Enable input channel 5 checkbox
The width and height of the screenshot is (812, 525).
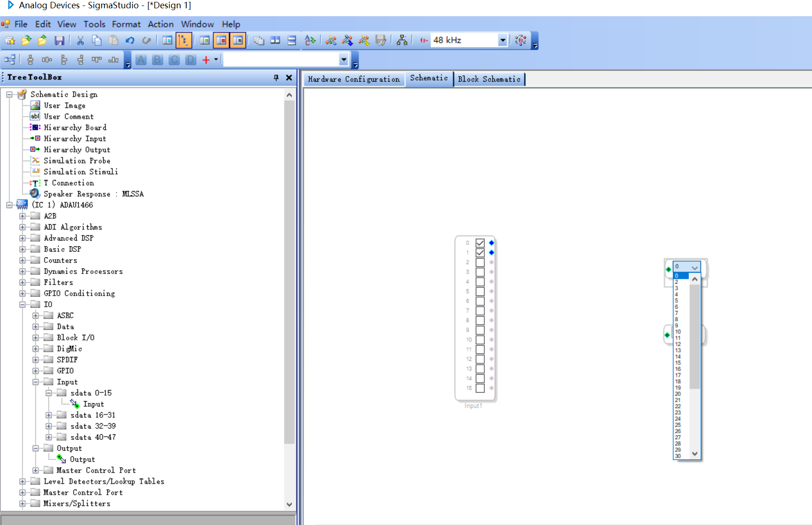coord(480,291)
